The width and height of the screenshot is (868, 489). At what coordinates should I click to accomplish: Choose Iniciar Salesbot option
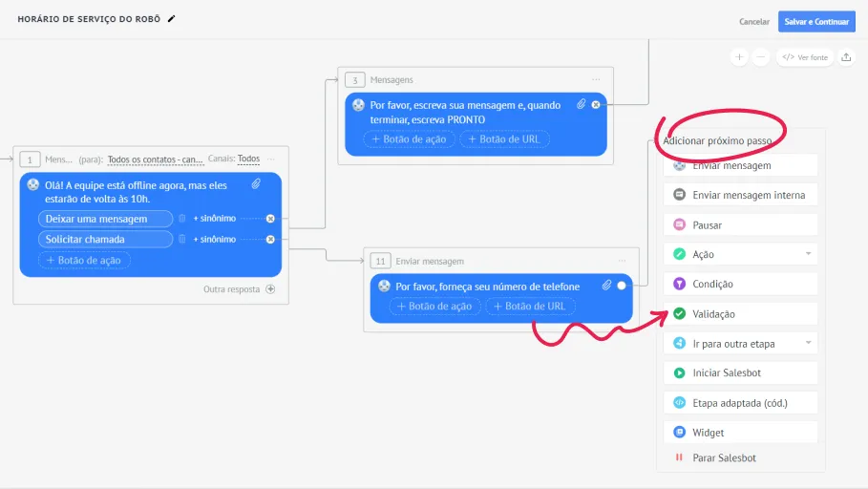[x=740, y=372]
